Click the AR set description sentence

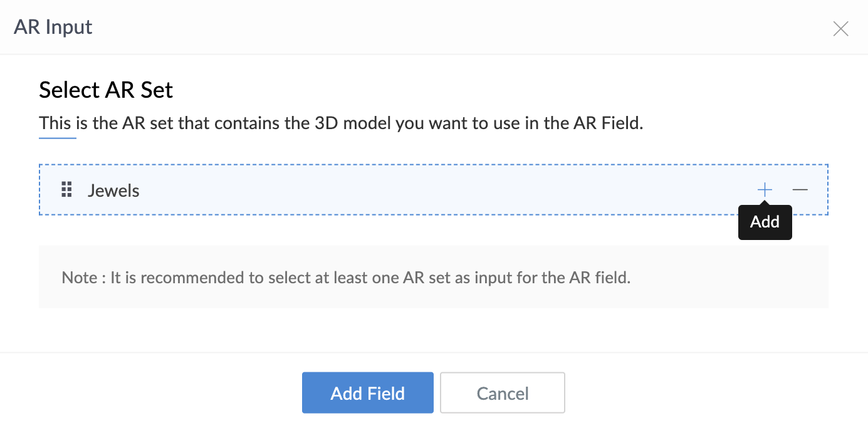pos(341,123)
